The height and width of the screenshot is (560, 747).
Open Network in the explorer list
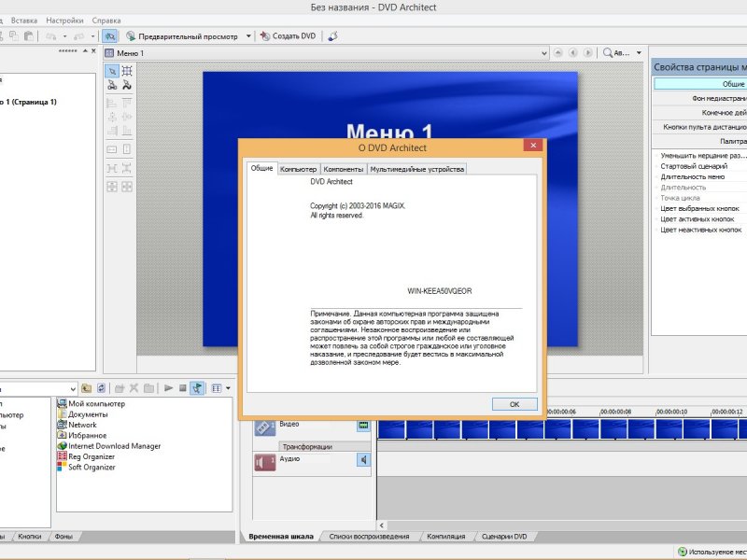pos(78,425)
